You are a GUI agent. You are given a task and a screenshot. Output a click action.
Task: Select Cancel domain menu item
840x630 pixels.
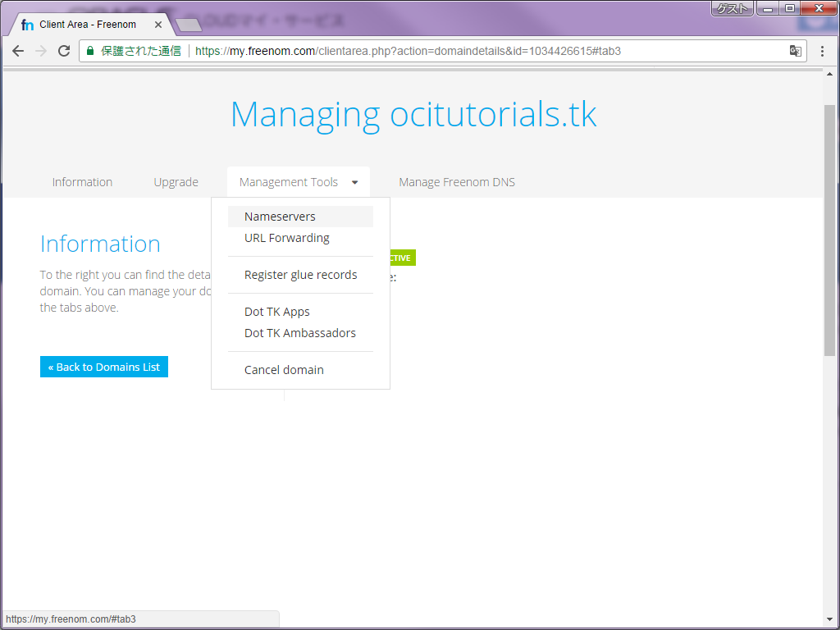coord(284,370)
